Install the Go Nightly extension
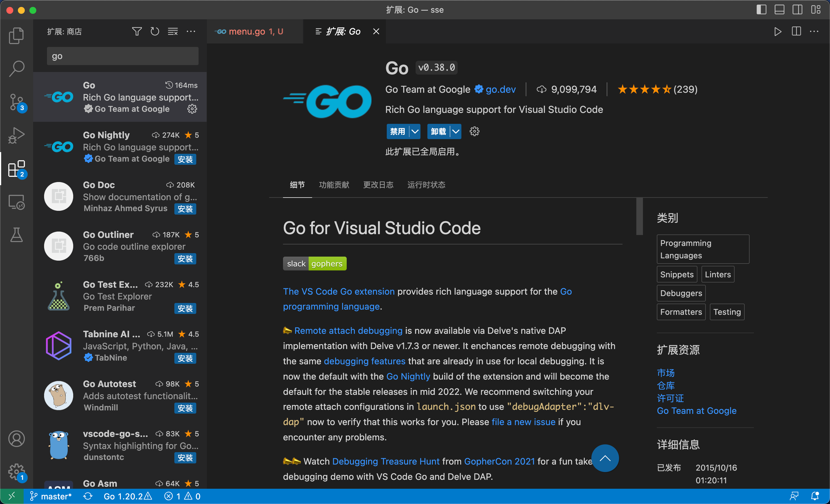The width and height of the screenshot is (830, 504). point(185,159)
